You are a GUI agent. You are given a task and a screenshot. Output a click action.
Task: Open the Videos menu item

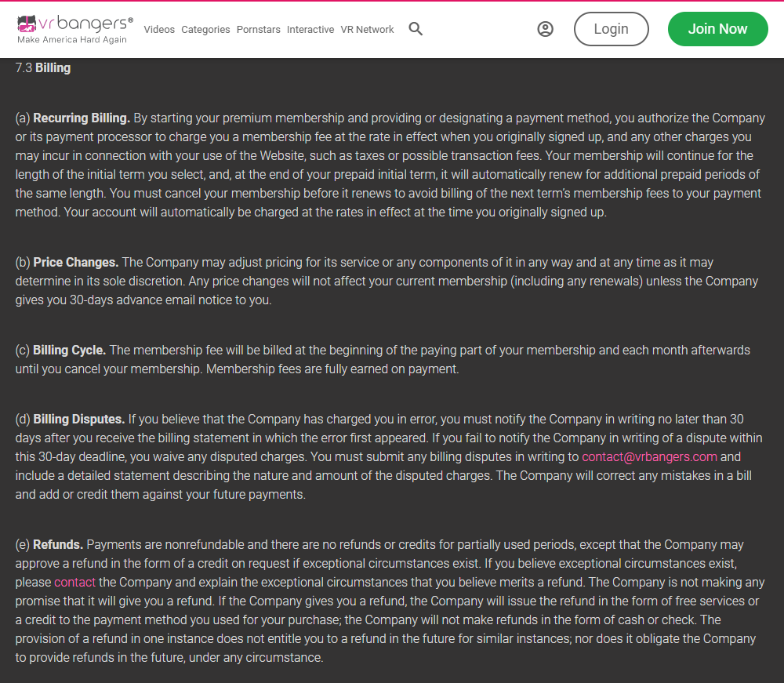[x=159, y=30]
